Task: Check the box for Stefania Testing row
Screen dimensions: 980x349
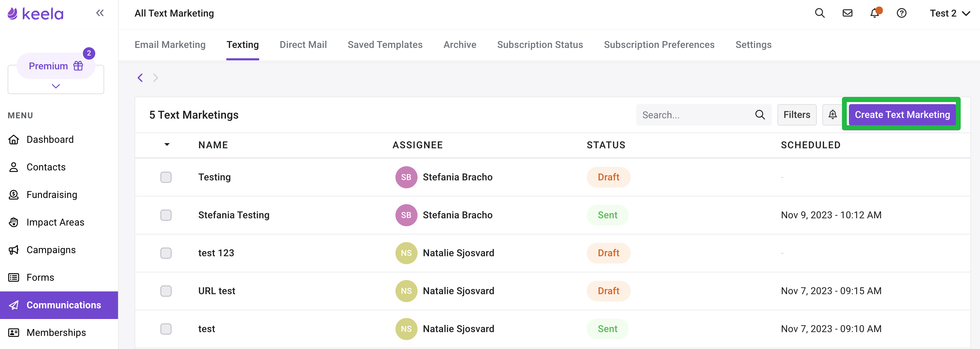Action: click(166, 215)
